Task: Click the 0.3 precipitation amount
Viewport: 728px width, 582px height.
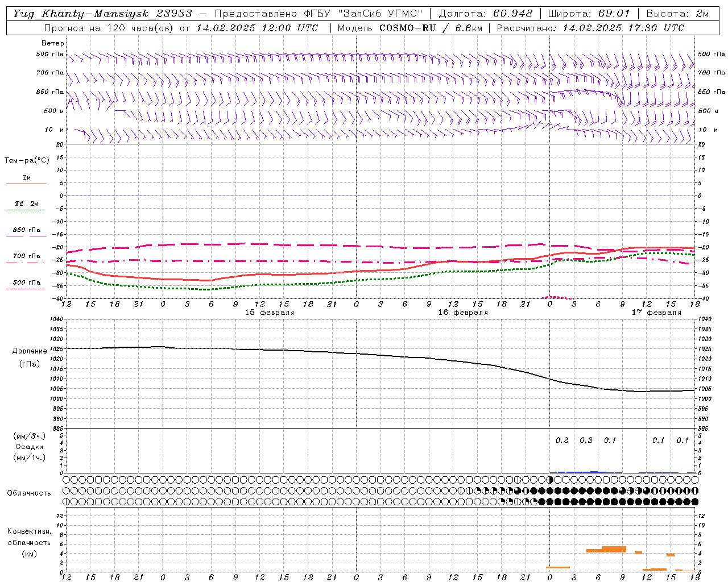Action: pyautogui.click(x=586, y=440)
